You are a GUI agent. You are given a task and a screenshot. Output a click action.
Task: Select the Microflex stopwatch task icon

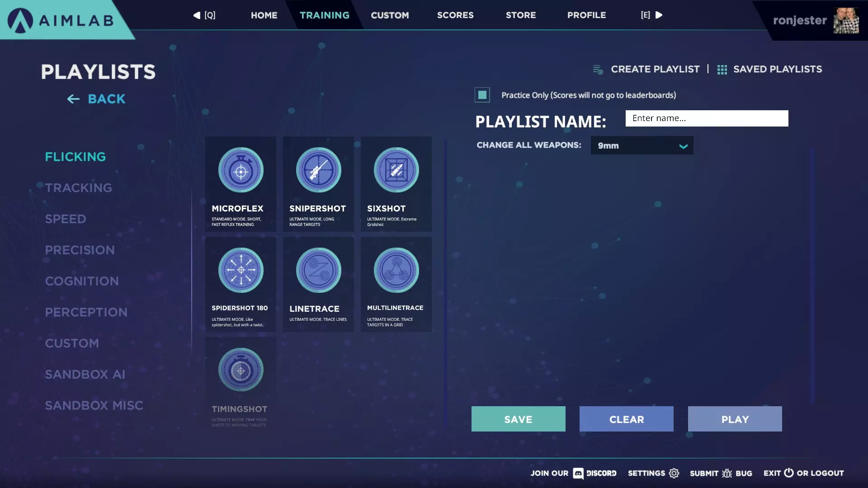point(241,170)
